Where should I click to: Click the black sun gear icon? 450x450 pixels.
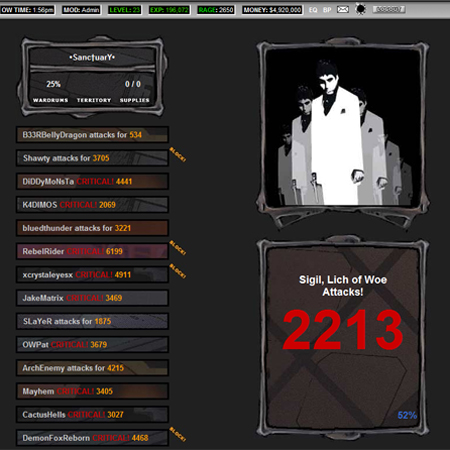coord(360,9)
